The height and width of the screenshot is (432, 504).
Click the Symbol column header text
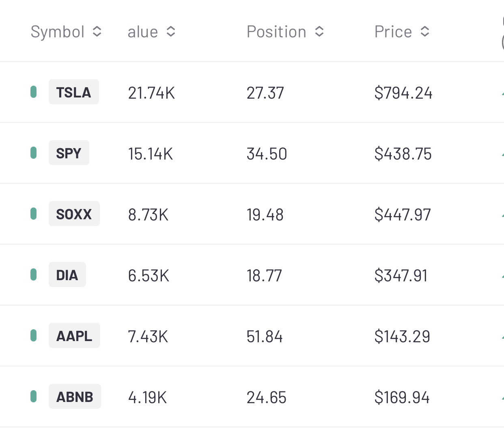[x=58, y=32]
